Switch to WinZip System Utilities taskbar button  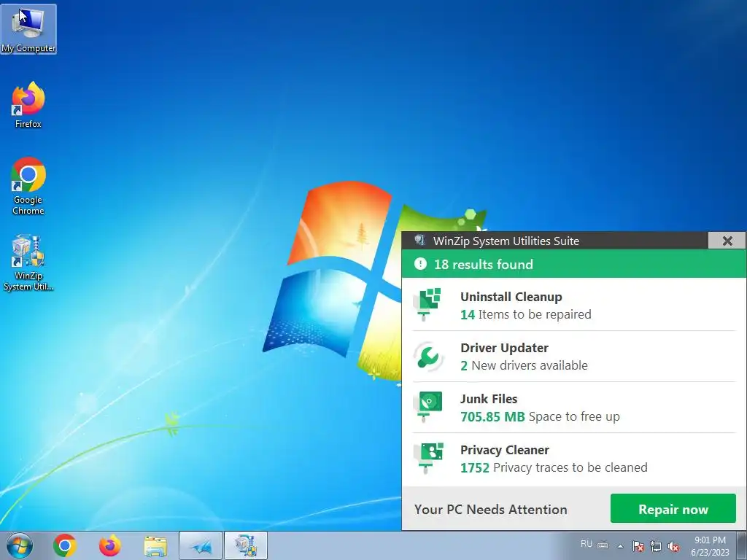(x=246, y=545)
